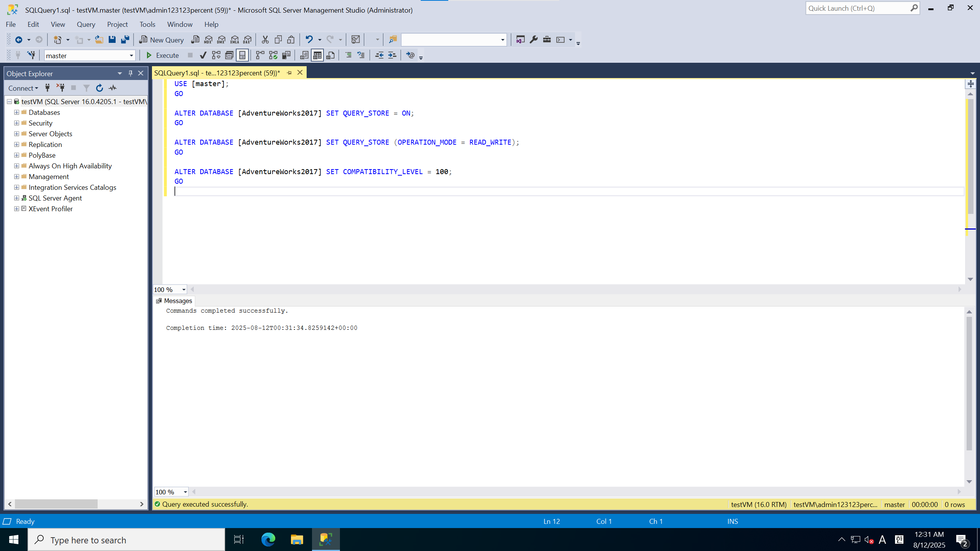Click the Cut scissors icon
Screen dimensions: 980x551
tap(265, 39)
